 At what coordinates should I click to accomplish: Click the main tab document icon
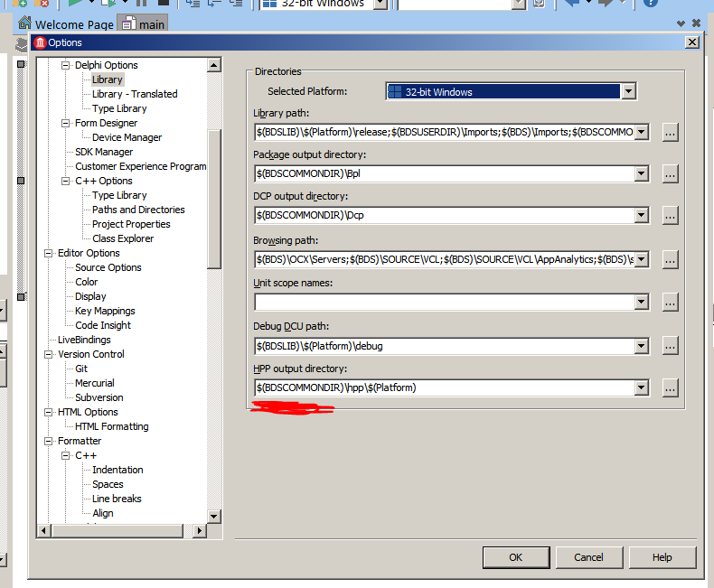tap(129, 23)
